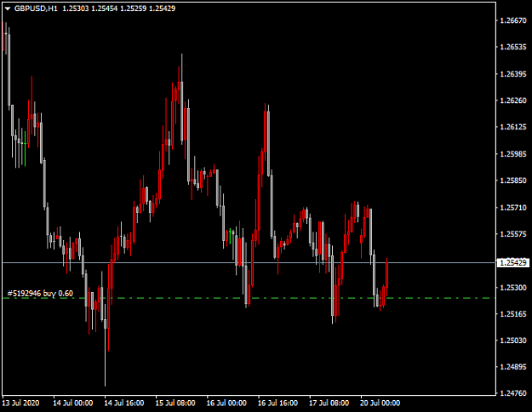Click the 14 Jul 00:00 time label
Screen dimensions: 532x412
coord(73,403)
